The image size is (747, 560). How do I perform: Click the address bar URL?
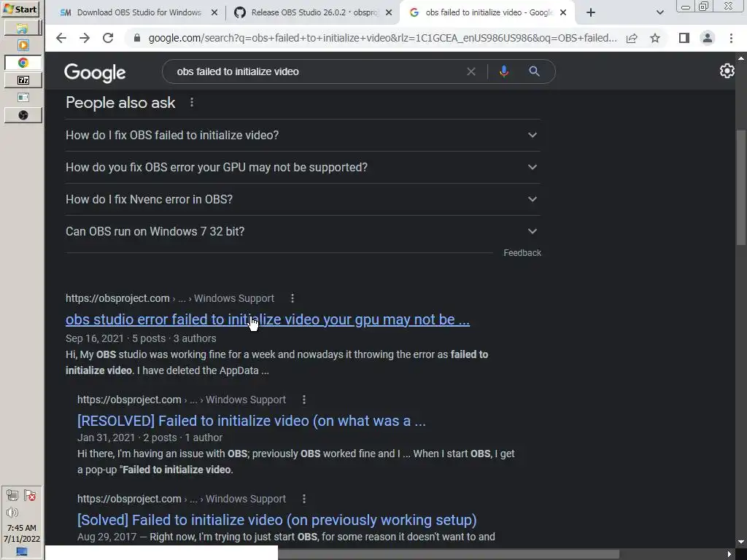[382, 38]
